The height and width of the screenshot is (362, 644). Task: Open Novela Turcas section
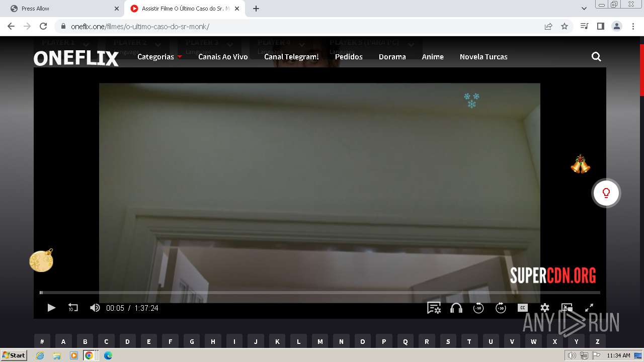coord(484,57)
